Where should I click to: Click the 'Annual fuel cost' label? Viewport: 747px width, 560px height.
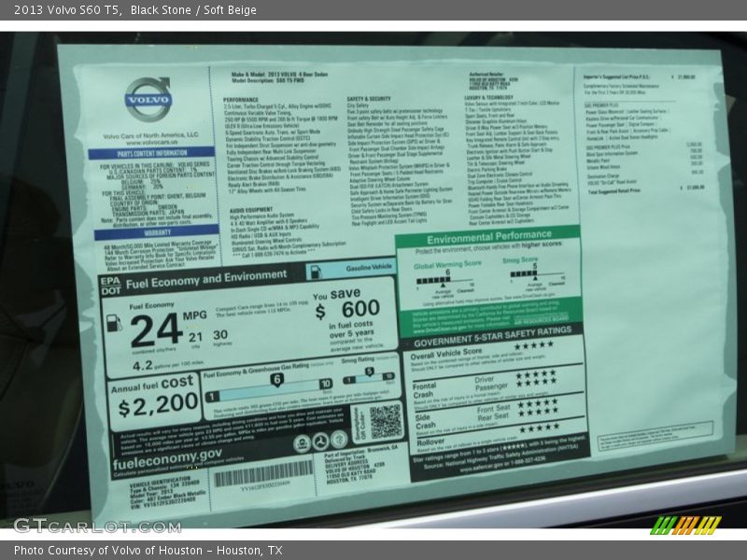click(x=152, y=385)
